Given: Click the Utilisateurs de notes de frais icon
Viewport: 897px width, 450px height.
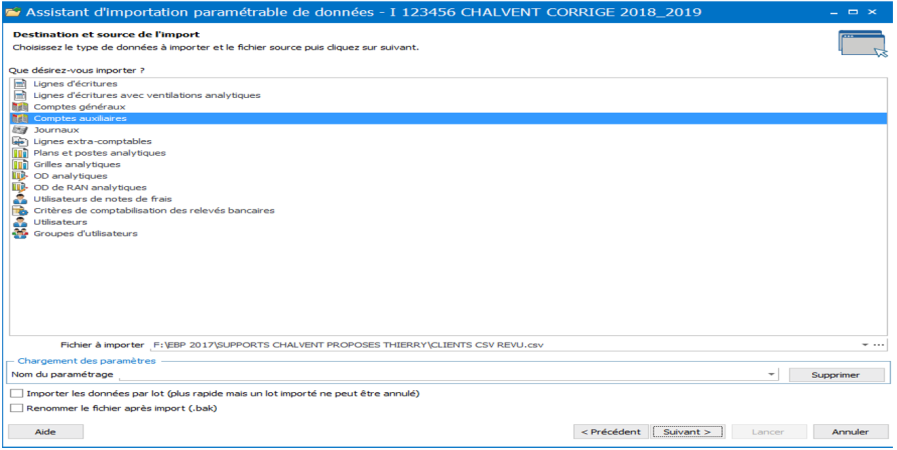Looking at the screenshot, I should click(x=20, y=199).
